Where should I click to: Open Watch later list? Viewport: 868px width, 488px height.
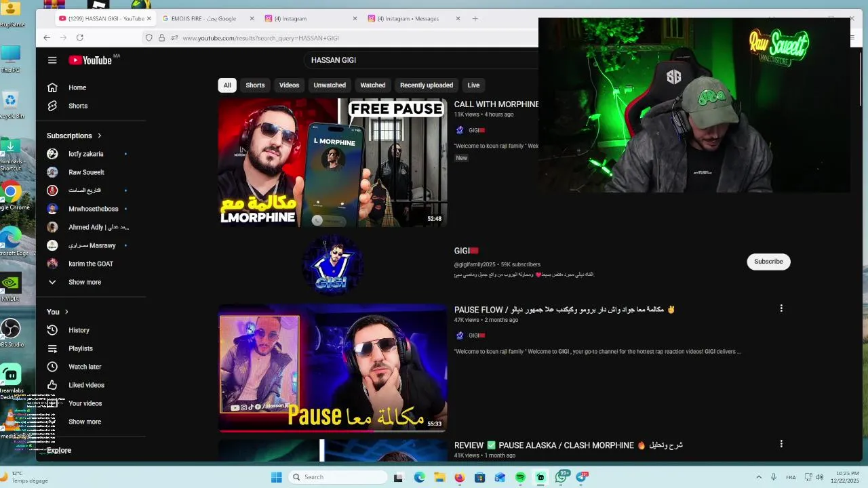click(x=85, y=367)
